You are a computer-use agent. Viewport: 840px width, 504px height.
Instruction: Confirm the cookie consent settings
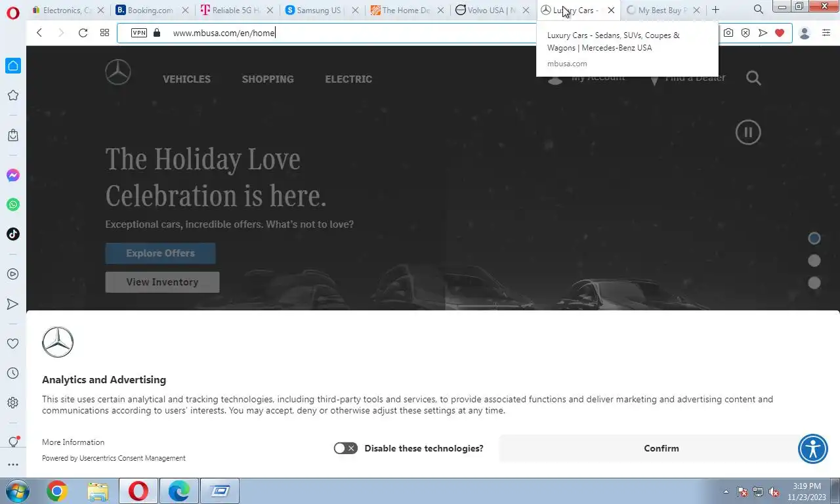pyautogui.click(x=661, y=448)
